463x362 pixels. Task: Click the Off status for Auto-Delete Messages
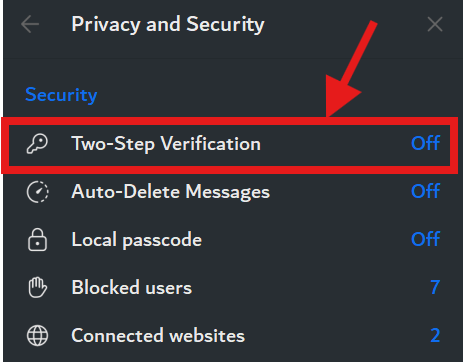pyautogui.click(x=426, y=191)
